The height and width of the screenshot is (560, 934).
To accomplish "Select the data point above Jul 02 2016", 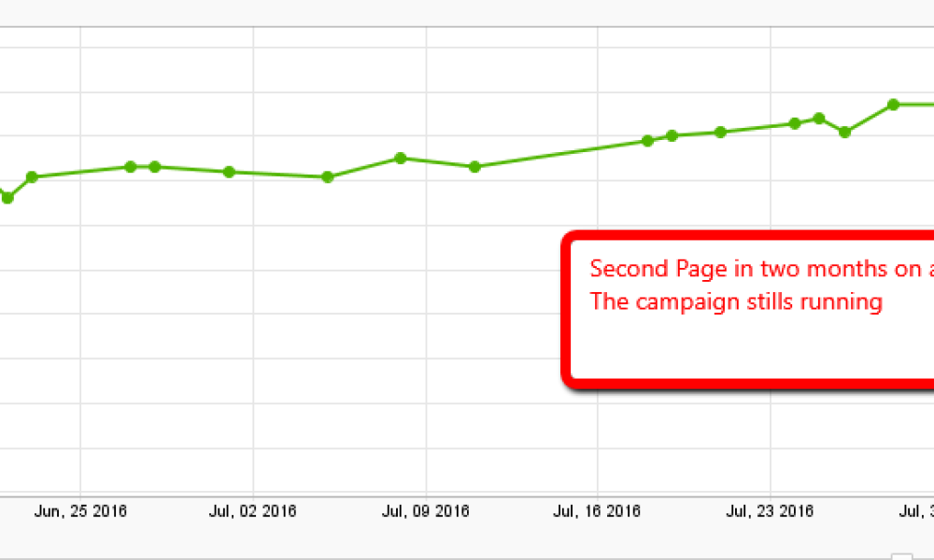I will (227, 171).
